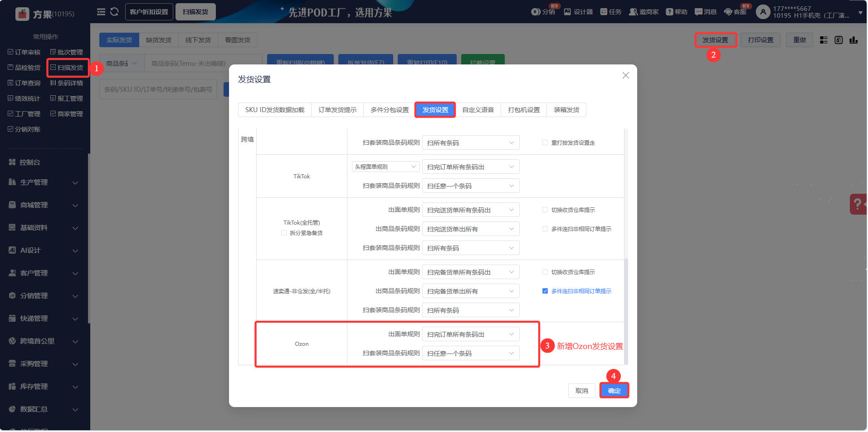Screen dimensions: 868x432
Task: Open 发货设置 button at top right
Action: click(715, 40)
